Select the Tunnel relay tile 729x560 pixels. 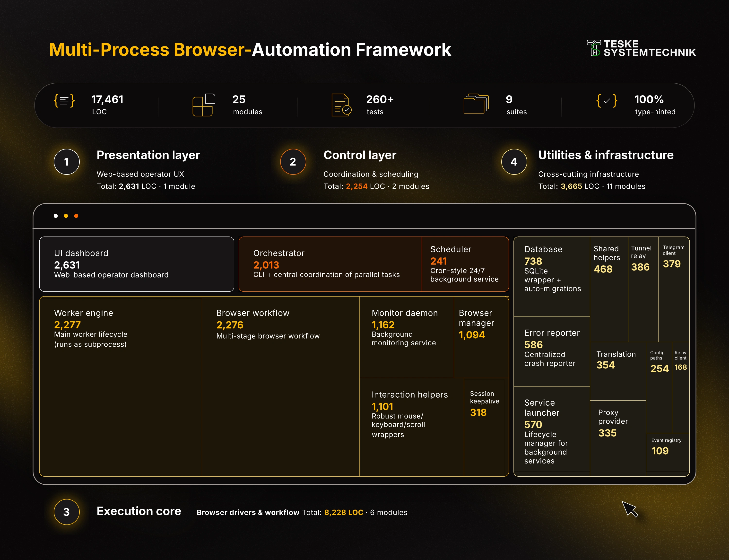643,289
